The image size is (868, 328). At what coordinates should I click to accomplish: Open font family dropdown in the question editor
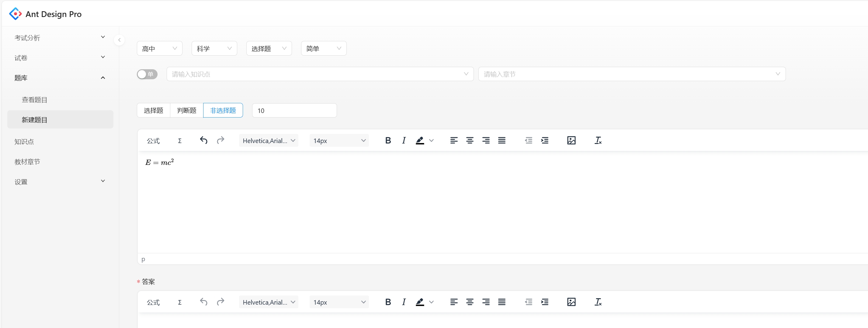[x=269, y=141]
